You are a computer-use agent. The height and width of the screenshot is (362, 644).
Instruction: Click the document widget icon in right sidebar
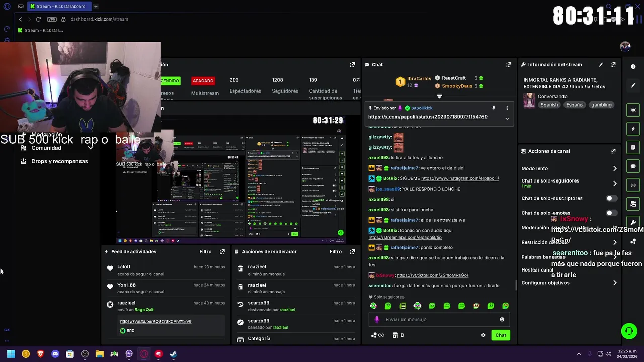[x=633, y=147]
